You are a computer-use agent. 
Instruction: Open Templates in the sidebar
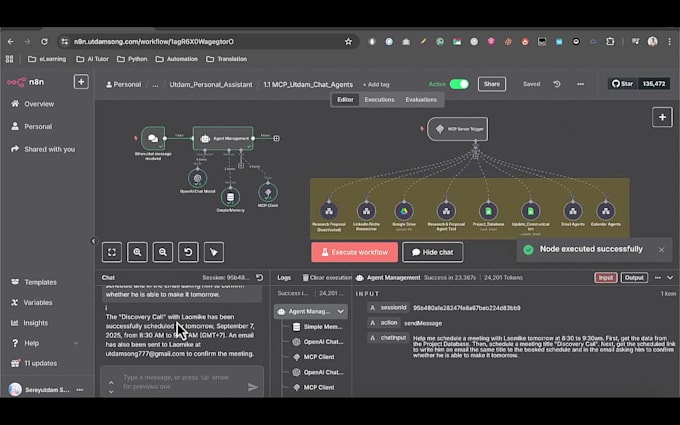[34, 282]
